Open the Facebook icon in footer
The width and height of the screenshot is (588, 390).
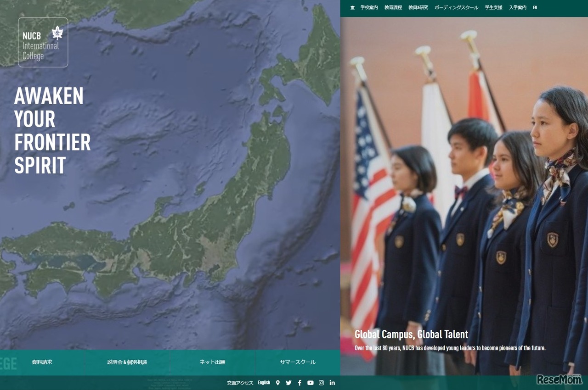coord(300,383)
